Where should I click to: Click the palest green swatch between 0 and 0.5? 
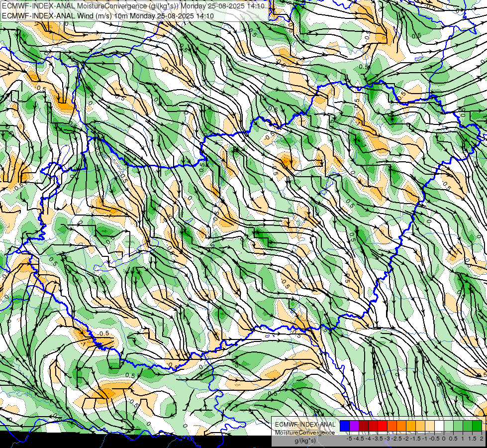[x=449, y=426]
